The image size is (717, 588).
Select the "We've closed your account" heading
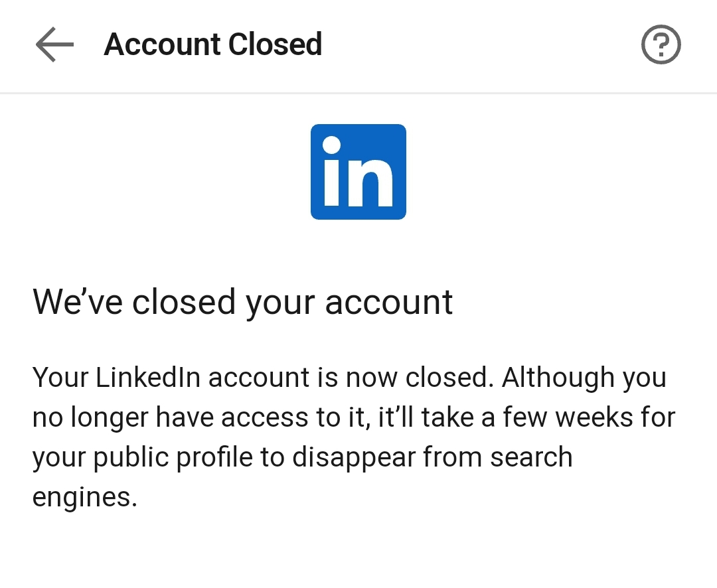243,302
